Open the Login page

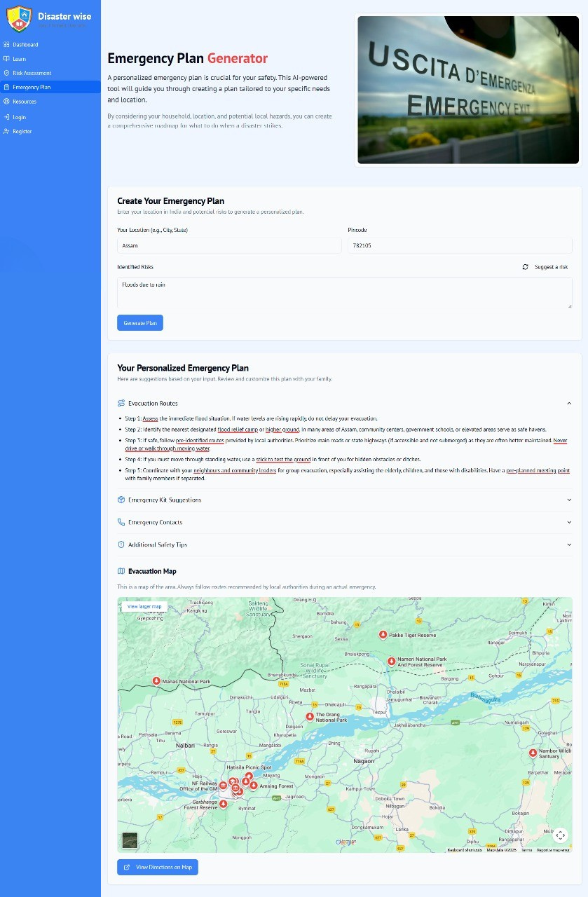coord(50,117)
